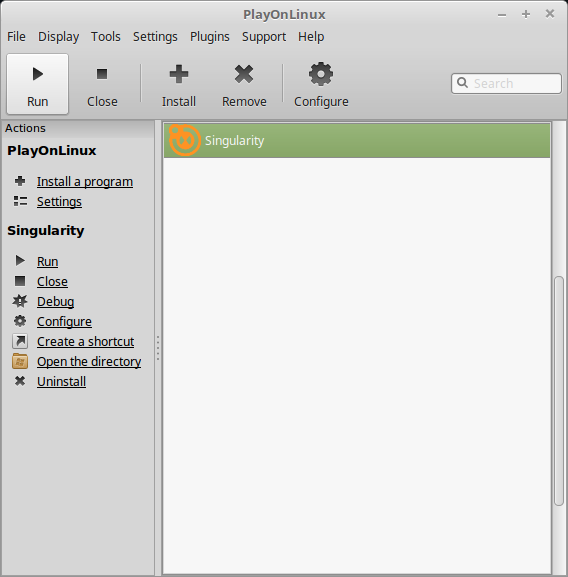Click the Open the directory folder icon
This screenshot has width=568, height=577.
click(x=20, y=361)
